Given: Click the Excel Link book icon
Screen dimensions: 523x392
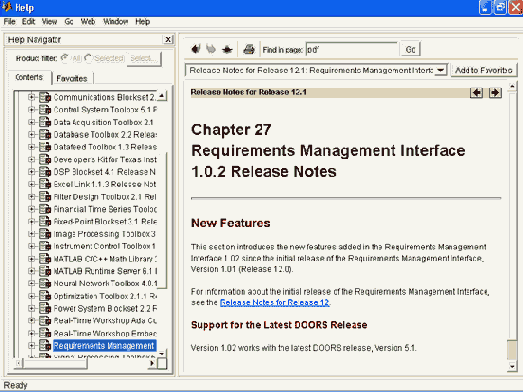Looking at the screenshot, I should click(x=45, y=184).
